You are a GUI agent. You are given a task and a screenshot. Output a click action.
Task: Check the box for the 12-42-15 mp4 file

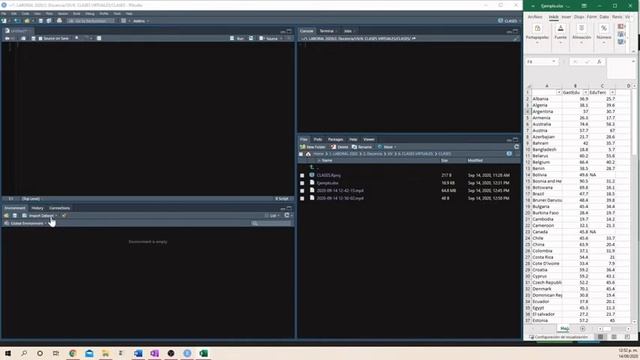tap(302, 191)
